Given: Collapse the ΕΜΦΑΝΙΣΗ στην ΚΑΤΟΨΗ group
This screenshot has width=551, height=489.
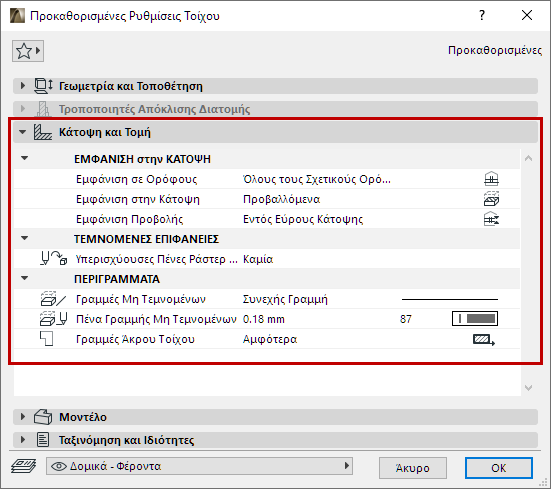Looking at the screenshot, I should 24,158.
